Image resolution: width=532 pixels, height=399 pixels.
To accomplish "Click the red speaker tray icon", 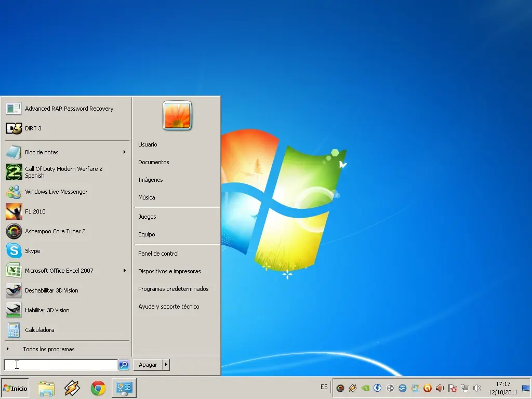I will pos(440,388).
